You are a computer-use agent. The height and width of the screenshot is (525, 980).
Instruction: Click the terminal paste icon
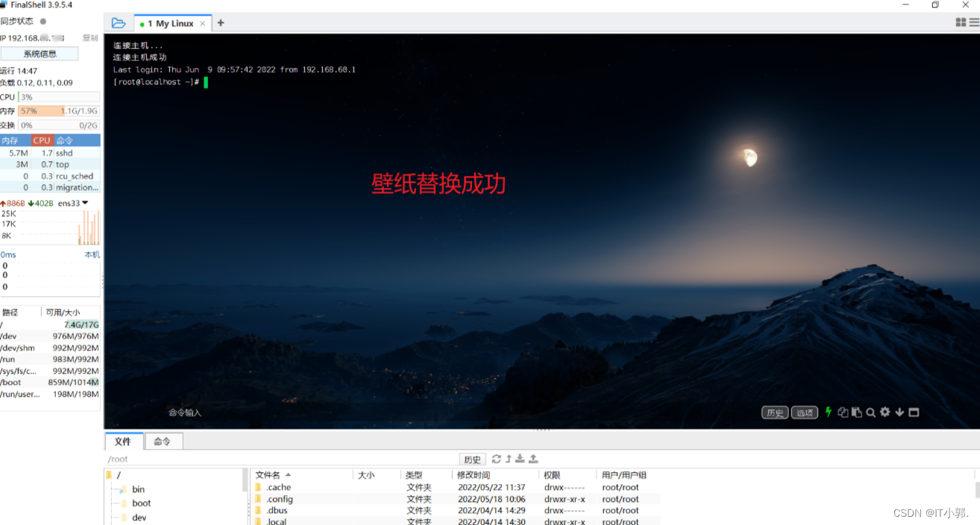tap(857, 412)
